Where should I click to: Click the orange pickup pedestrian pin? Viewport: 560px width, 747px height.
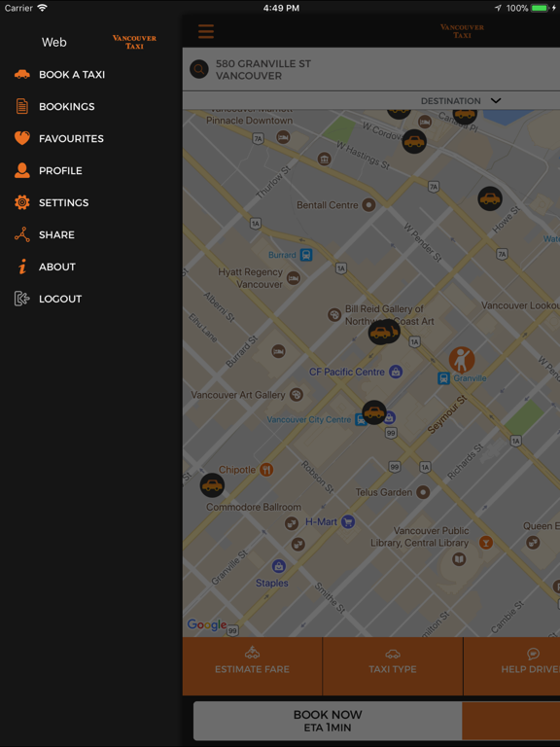coord(462,359)
